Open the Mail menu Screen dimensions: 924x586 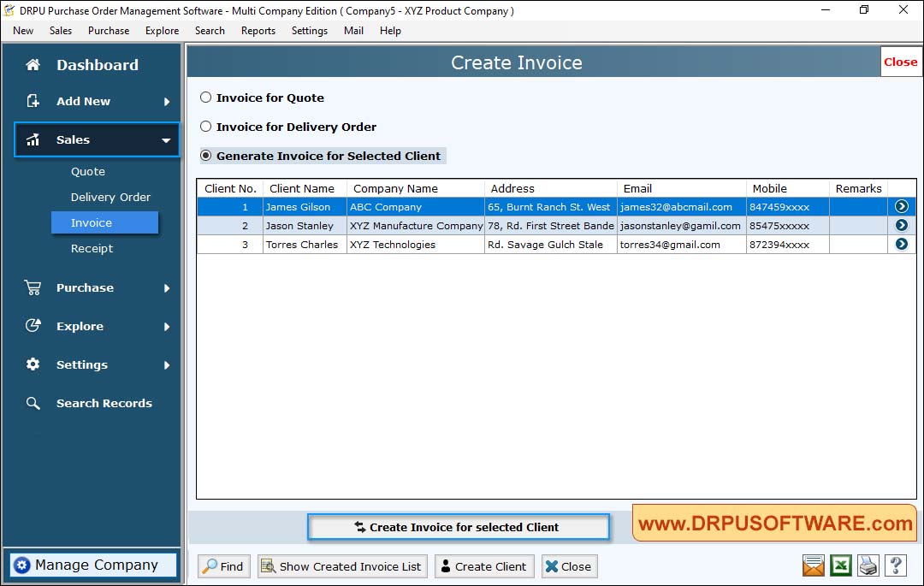click(x=353, y=31)
